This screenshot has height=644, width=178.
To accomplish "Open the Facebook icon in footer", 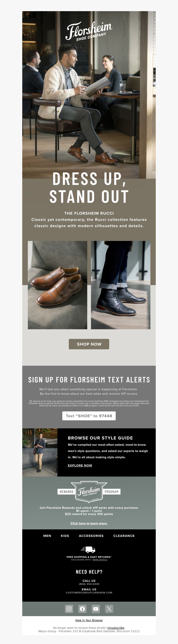I will [x=82, y=609].
